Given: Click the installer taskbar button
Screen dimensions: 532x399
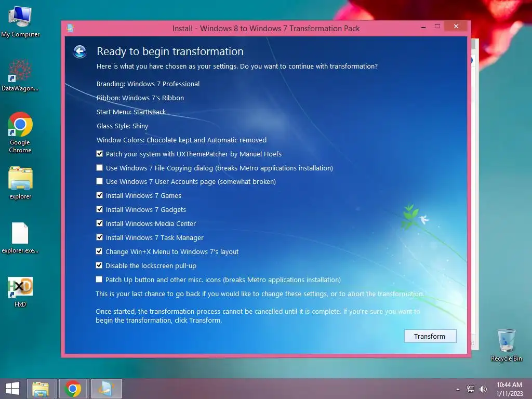Looking at the screenshot, I should (x=106, y=389).
